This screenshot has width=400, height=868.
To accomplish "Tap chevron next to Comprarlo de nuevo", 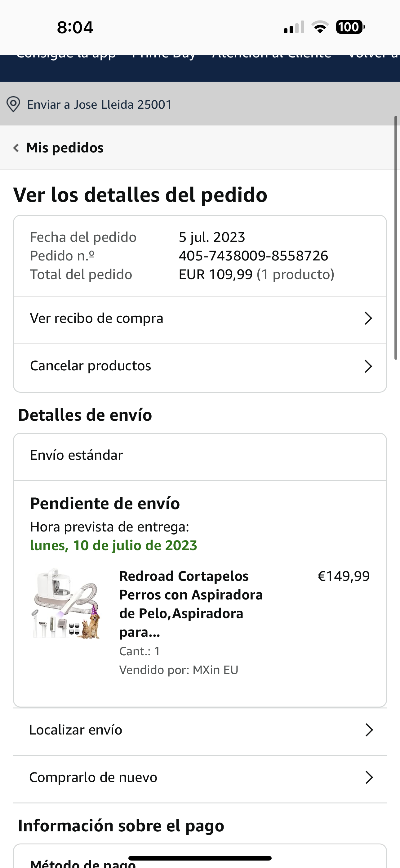I will [x=369, y=777].
